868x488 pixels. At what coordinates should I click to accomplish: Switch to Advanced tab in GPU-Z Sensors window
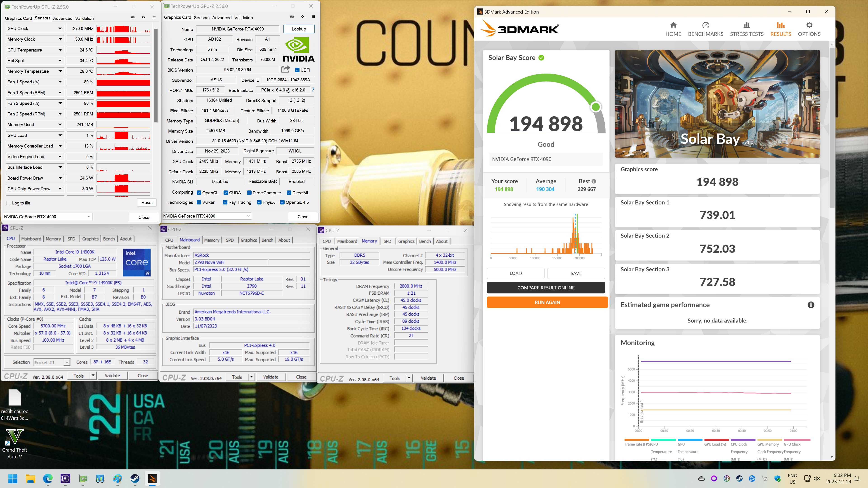pos(63,18)
